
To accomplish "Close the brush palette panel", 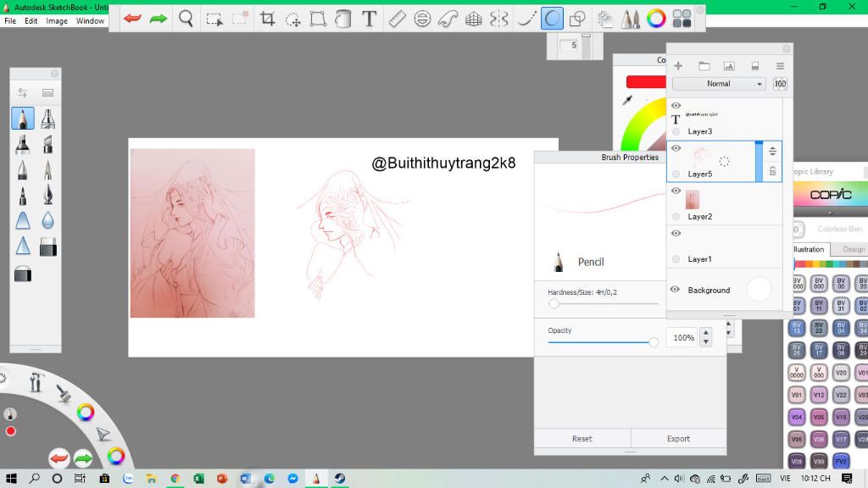I will coord(54,74).
